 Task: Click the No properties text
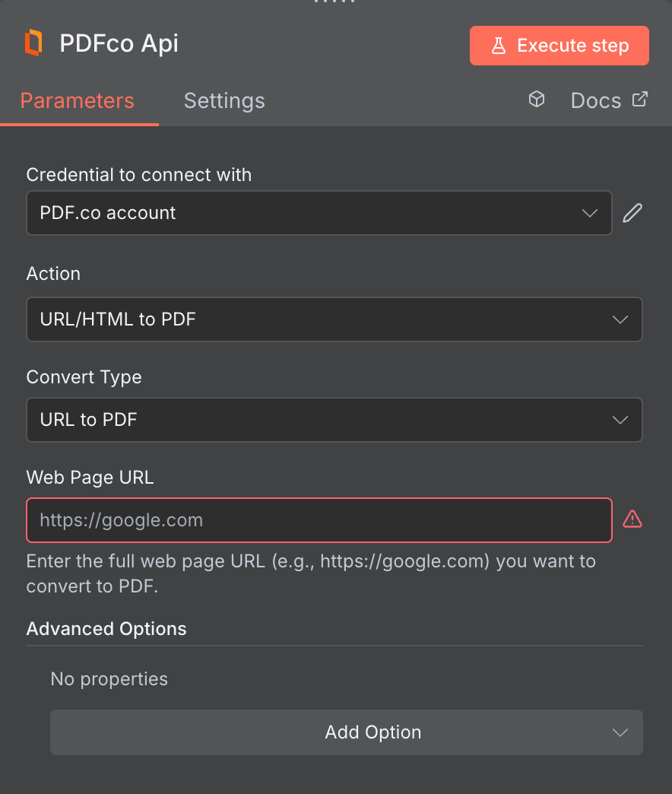coord(109,679)
